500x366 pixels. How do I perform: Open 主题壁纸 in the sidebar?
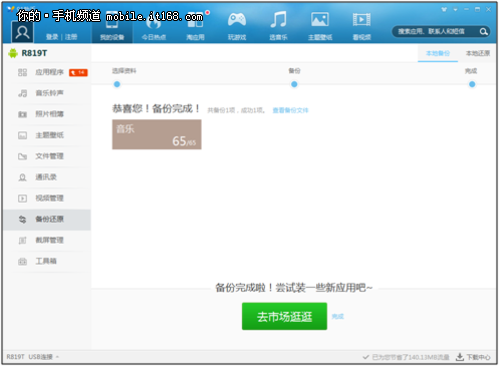(x=47, y=135)
